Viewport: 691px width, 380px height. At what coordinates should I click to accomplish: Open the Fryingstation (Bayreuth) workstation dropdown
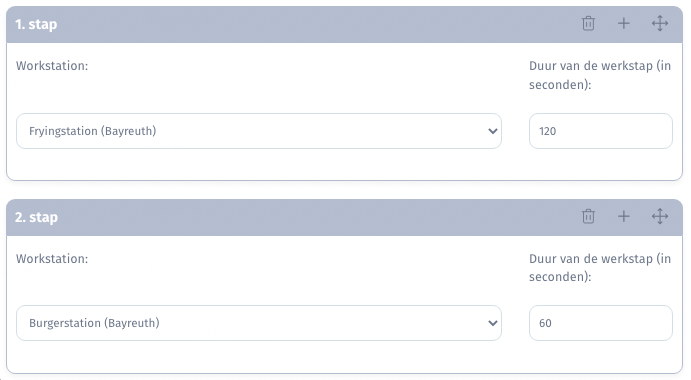click(x=259, y=131)
